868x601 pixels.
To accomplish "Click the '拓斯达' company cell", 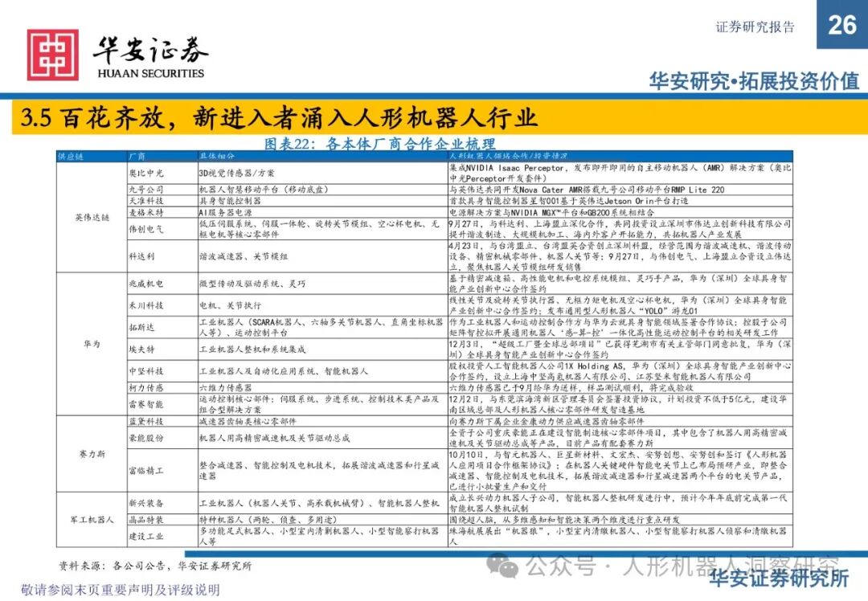I will (162, 328).
